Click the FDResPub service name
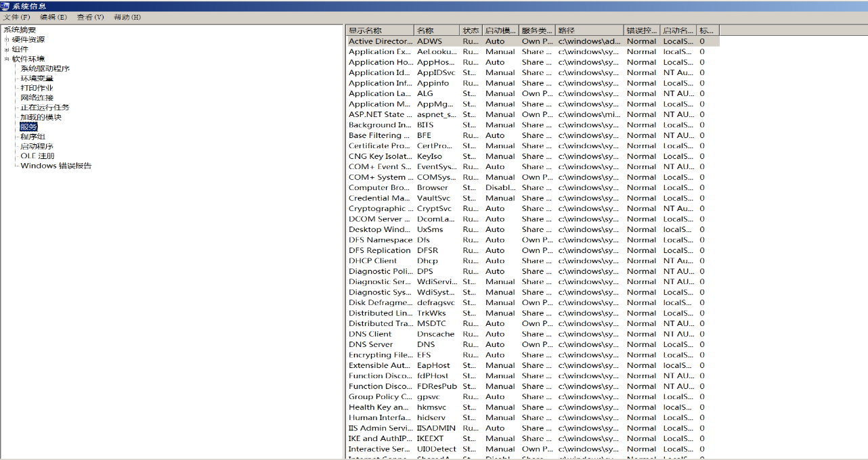The width and height of the screenshot is (868, 460). pyautogui.click(x=437, y=386)
